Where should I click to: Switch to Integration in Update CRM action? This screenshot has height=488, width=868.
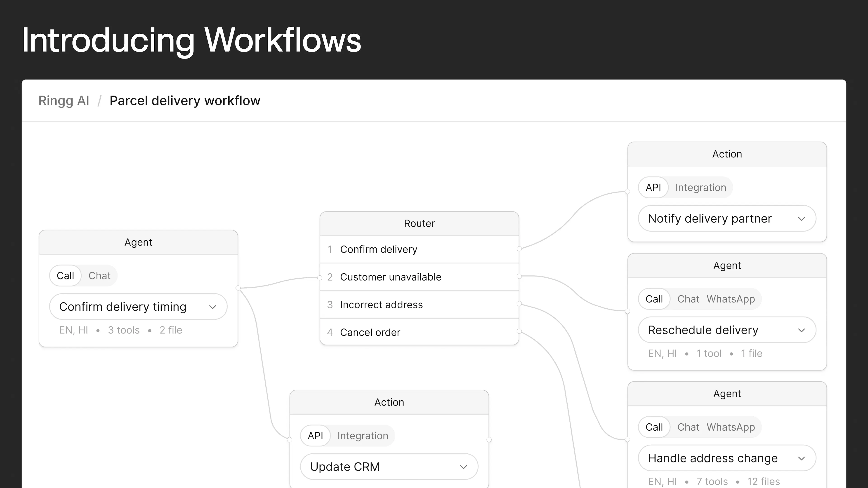click(363, 435)
